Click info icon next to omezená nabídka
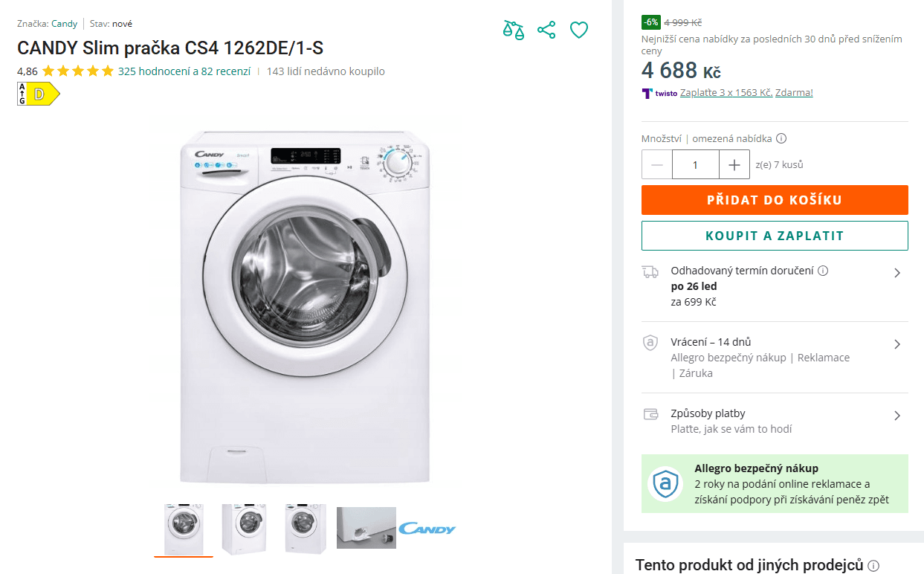 pos(781,138)
